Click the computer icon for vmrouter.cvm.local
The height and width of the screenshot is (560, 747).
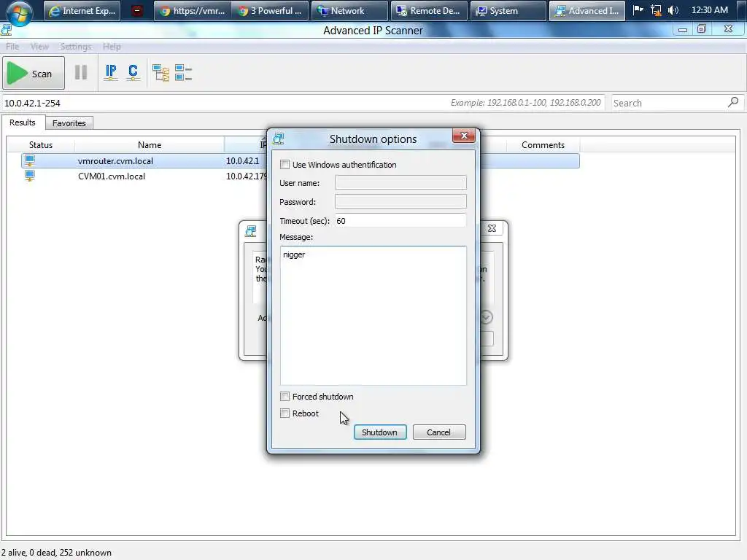click(x=30, y=160)
